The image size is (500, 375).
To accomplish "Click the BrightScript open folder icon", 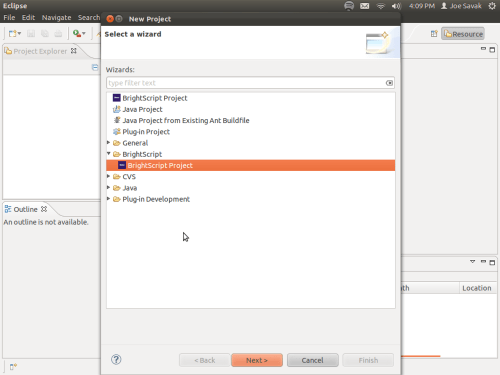I will [x=116, y=154].
